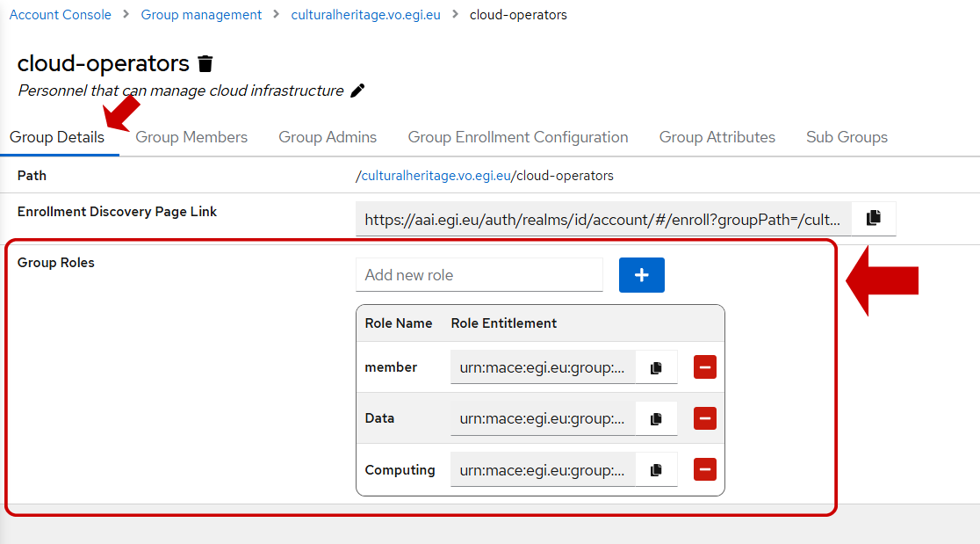
Task: Select Data role entitlement URN field
Action: [x=543, y=419]
